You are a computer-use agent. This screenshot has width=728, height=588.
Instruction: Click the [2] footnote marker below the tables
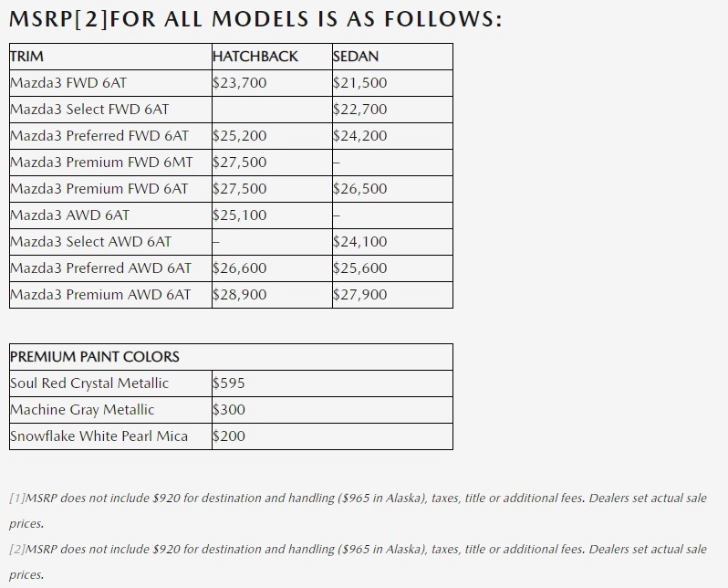pyautogui.click(x=17, y=550)
